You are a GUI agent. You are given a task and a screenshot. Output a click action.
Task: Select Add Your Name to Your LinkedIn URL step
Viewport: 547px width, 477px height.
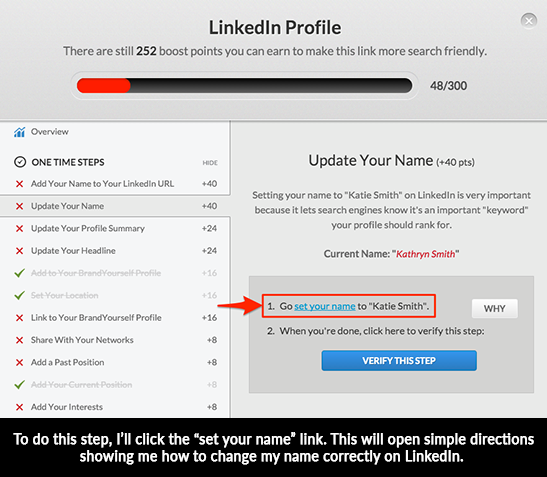point(115,184)
